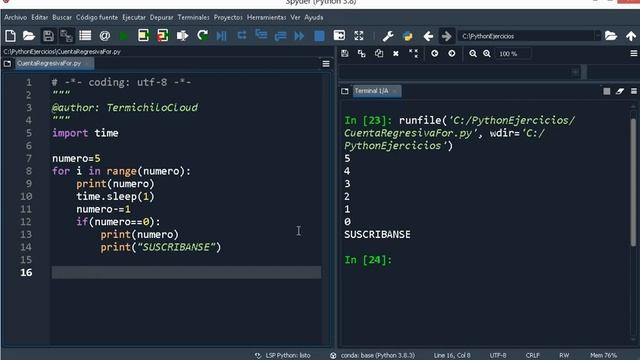Run the current selection or line
This screenshot has width=640, height=360.
pyautogui.click(x=182, y=36)
